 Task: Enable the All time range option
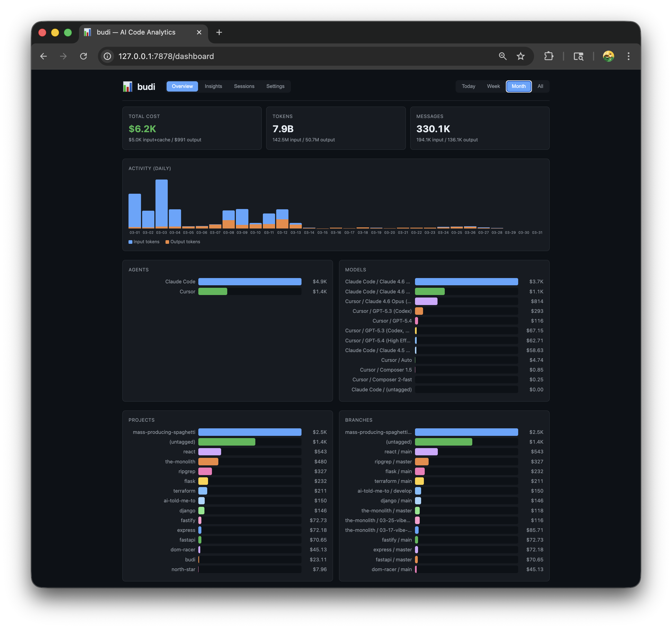(x=540, y=86)
